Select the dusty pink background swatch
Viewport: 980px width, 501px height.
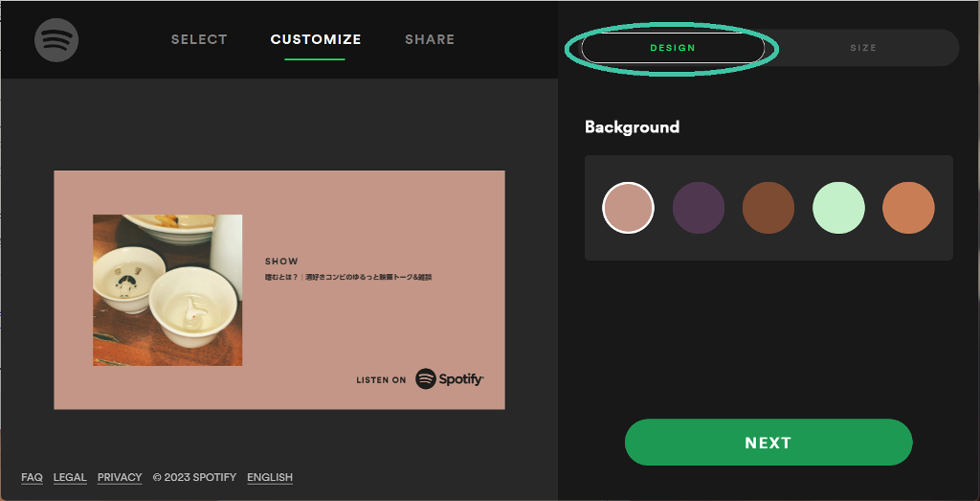[x=628, y=208]
